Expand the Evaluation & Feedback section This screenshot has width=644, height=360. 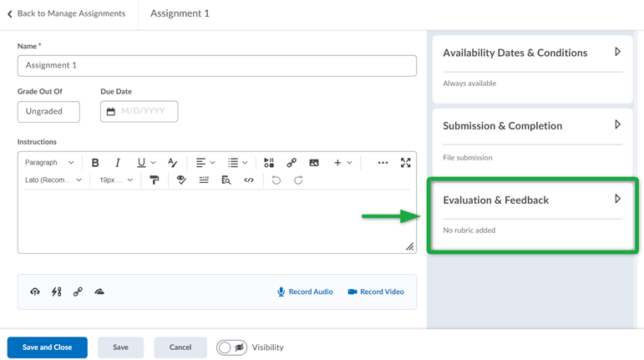[x=617, y=200]
